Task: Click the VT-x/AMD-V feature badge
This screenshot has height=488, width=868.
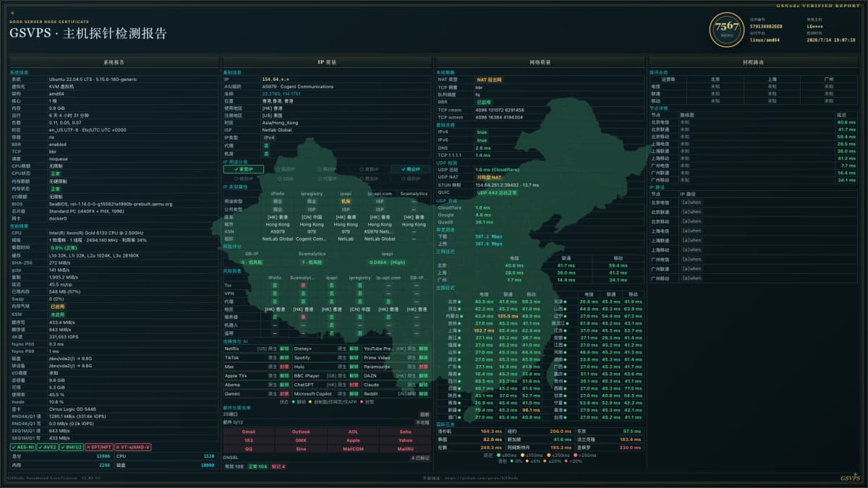Action: click(x=133, y=447)
